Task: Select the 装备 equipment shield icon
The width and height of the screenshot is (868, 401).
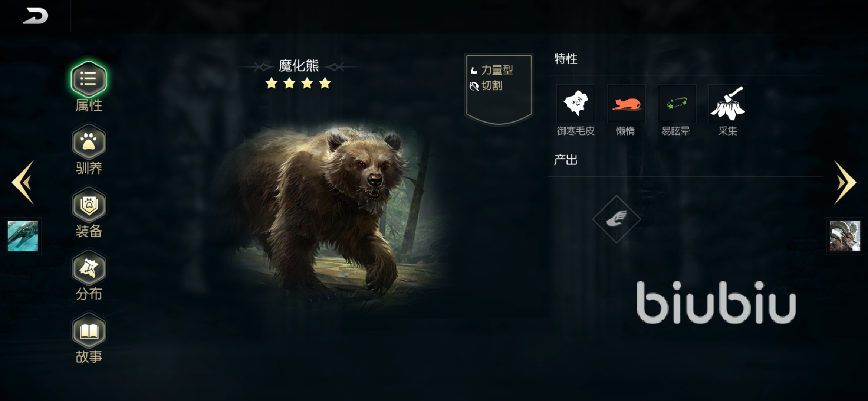Action: [89, 205]
